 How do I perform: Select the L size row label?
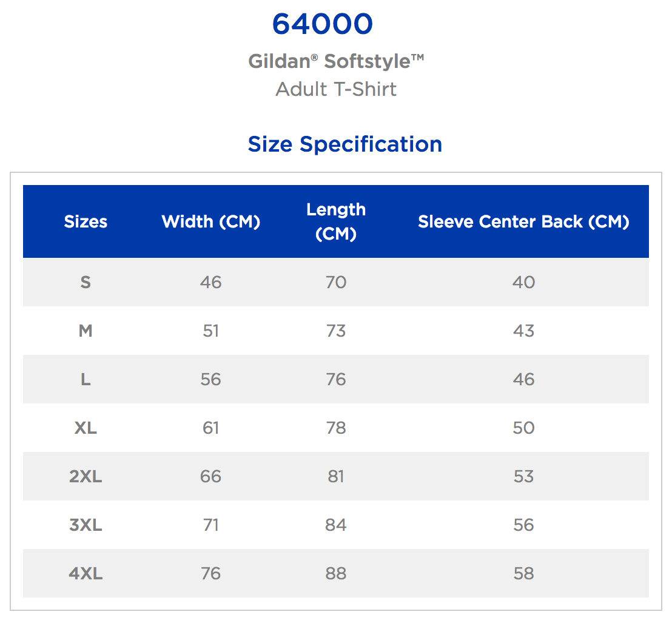(86, 379)
